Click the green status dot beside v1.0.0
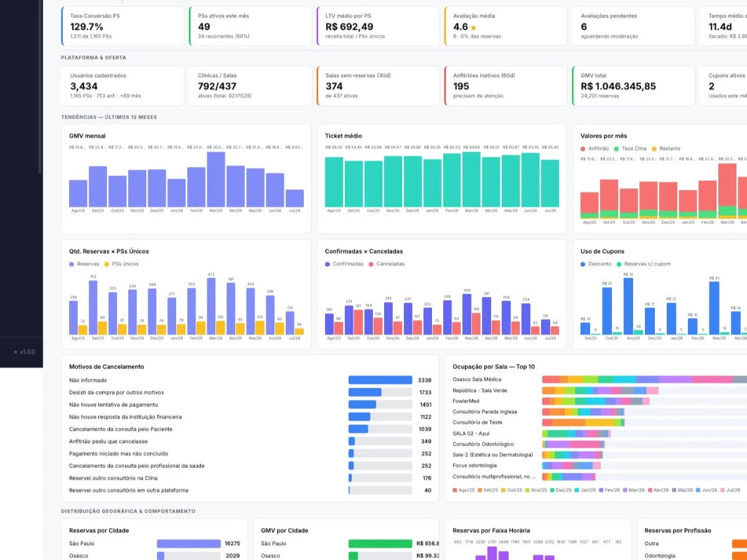The height and width of the screenshot is (560, 747). click(x=15, y=352)
